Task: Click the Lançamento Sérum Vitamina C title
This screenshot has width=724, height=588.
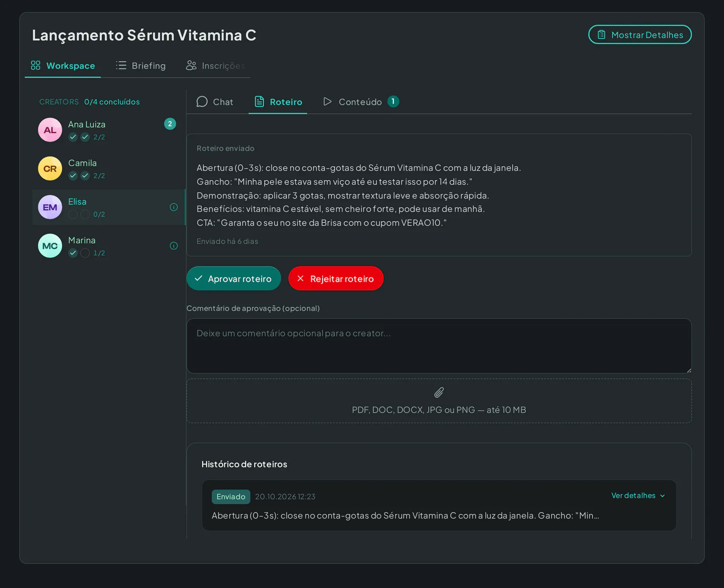Action: coord(144,35)
